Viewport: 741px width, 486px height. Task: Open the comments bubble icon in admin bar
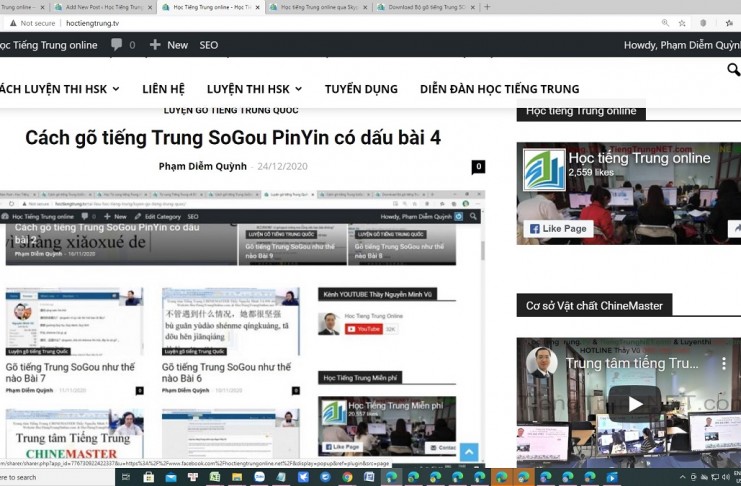116,45
